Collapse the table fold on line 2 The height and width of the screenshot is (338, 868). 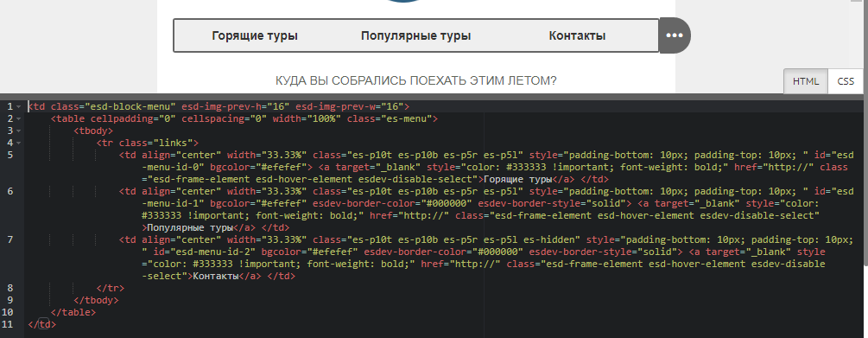click(19, 118)
